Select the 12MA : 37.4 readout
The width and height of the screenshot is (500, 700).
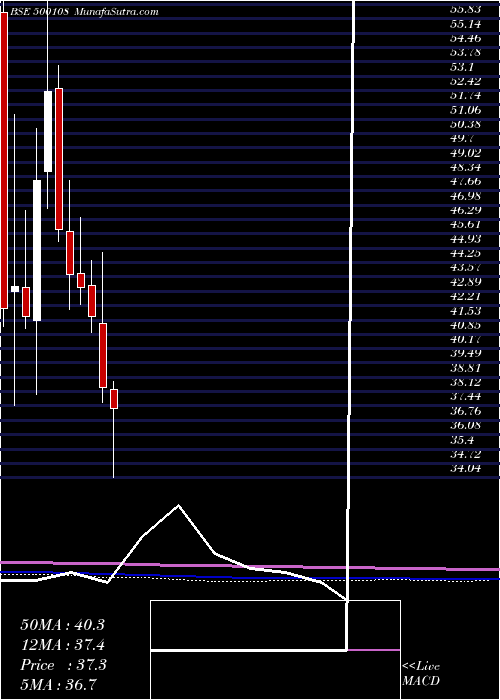(63, 645)
